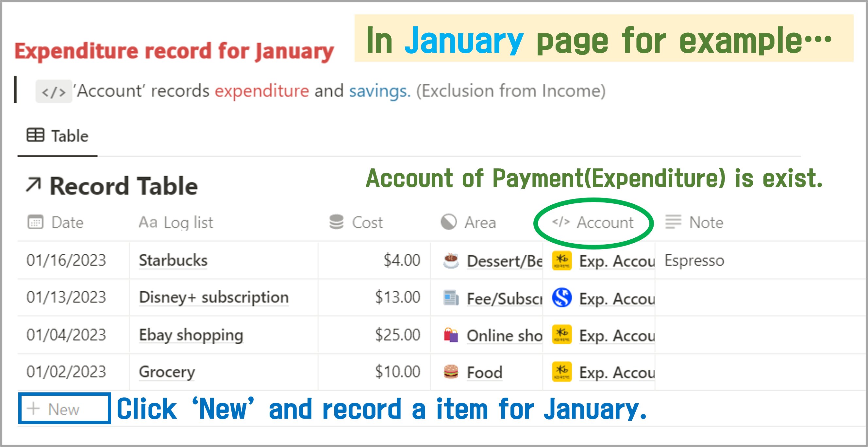Click the table view icon
This screenshot has width=868, height=447.
(x=35, y=135)
